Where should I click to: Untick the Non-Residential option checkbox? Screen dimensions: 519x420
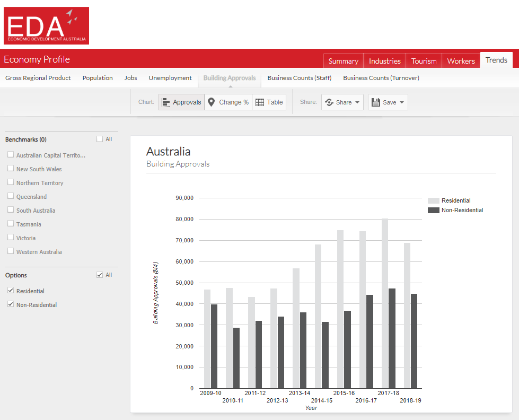[x=11, y=304]
